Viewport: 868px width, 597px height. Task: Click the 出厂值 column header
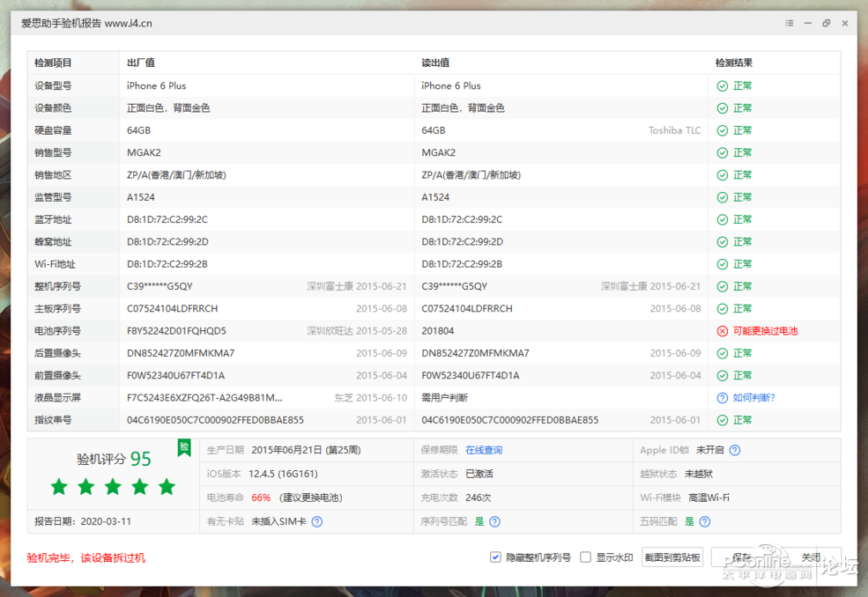click(141, 63)
